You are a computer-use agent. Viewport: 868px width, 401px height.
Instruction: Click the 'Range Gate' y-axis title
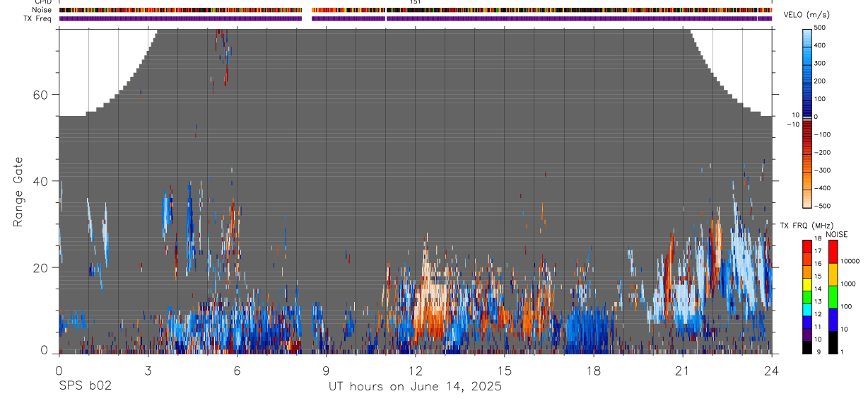[19, 192]
